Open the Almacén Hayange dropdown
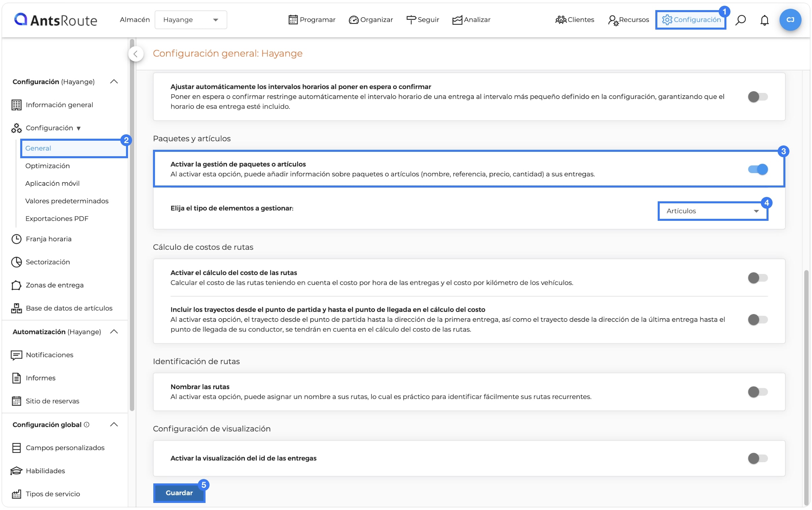This screenshot has height=510, width=812. click(190, 20)
